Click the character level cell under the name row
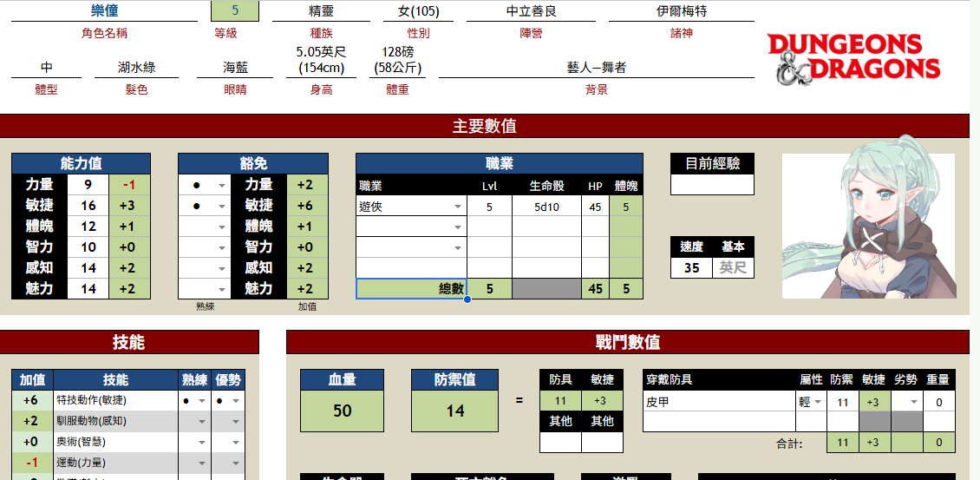Screen dimensions: 980x480 point(235,11)
